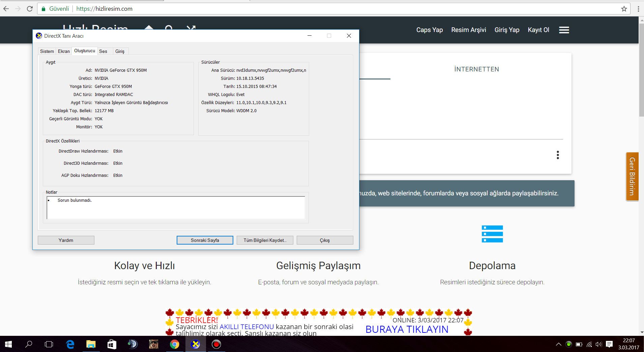Launch Microsoft Edge from taskbar
Image resolution: width=644 pixels, height=352 pixels.
point(70,344)
